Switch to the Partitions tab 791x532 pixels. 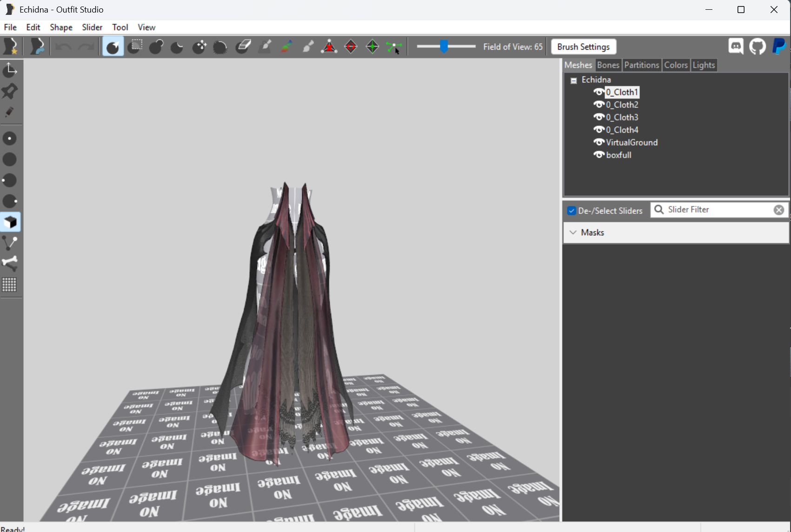coord(642,65)
